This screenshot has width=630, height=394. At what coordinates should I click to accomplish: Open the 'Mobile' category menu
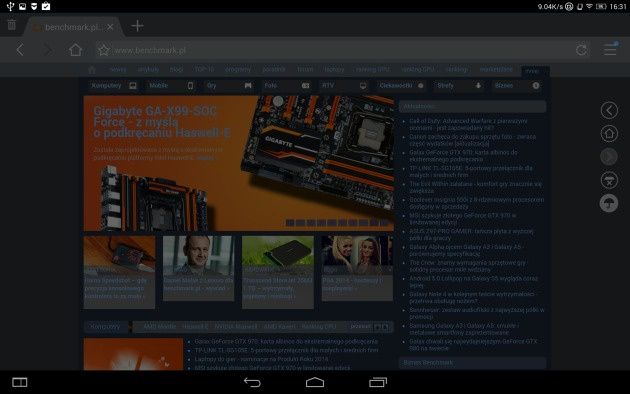click(171, 86)
